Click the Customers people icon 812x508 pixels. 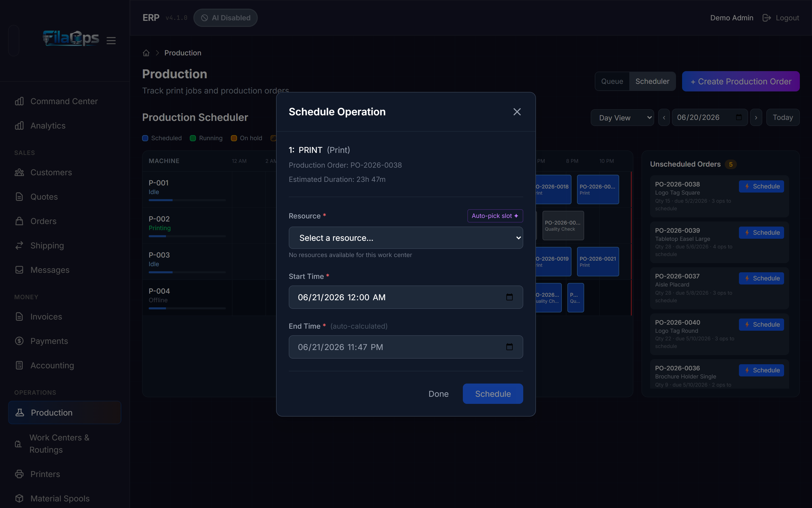coord(20,172)
